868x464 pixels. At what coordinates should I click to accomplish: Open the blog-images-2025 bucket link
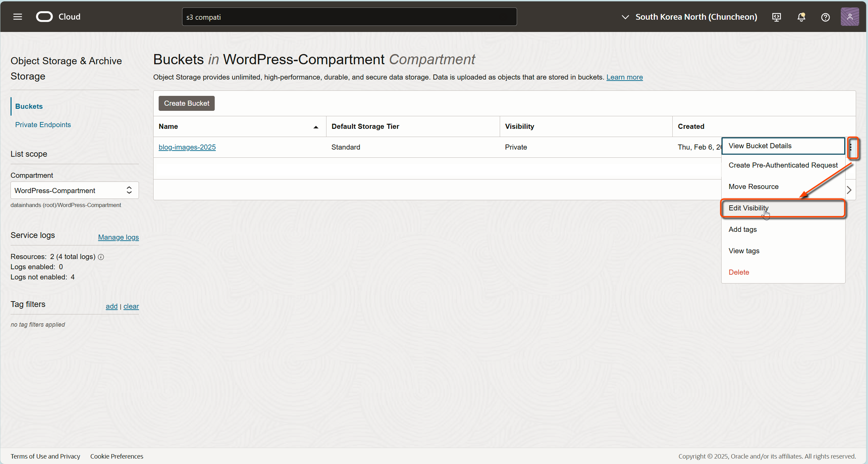click(187, 147)
